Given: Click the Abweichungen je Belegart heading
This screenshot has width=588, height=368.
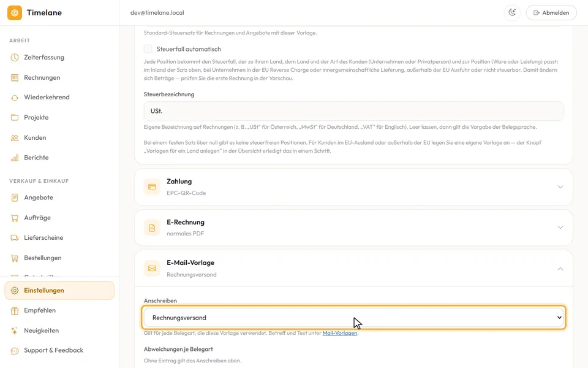Looking at the screenshot, I should [178, 349].
